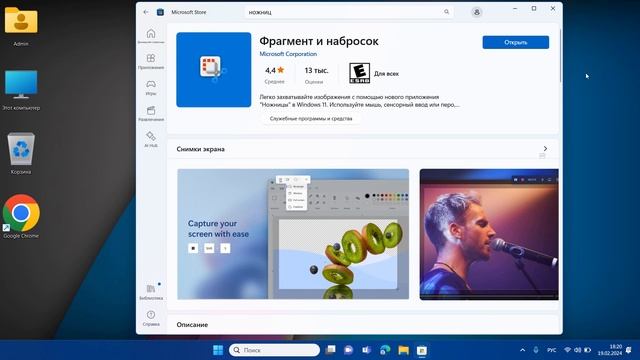Click the search magnifier icon in Store
The image size is (640, 360).
(447, 12)
